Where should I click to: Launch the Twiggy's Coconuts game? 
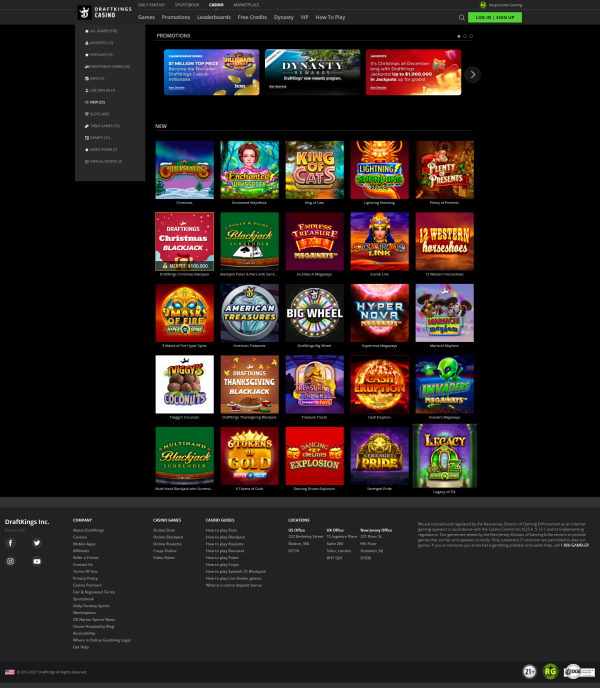coord(184,384)
